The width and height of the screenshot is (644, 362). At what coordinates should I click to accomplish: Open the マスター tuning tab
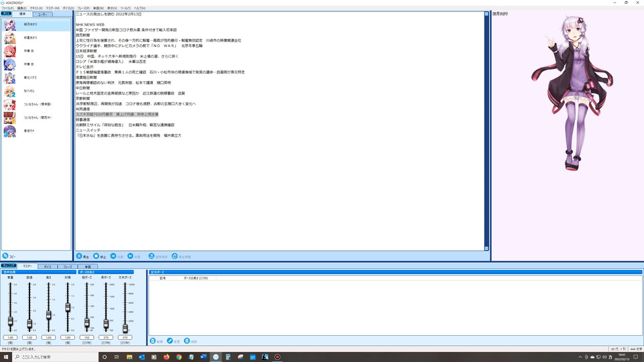27,266
